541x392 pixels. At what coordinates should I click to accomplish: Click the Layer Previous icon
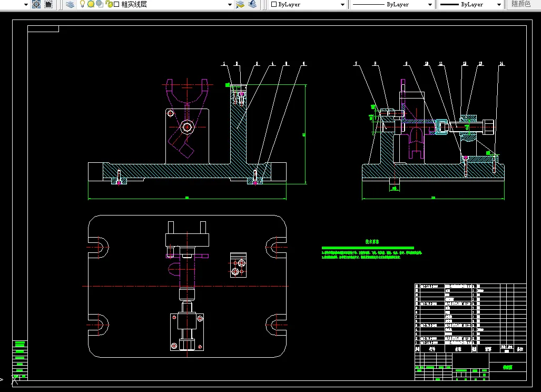tap(253, 4)
